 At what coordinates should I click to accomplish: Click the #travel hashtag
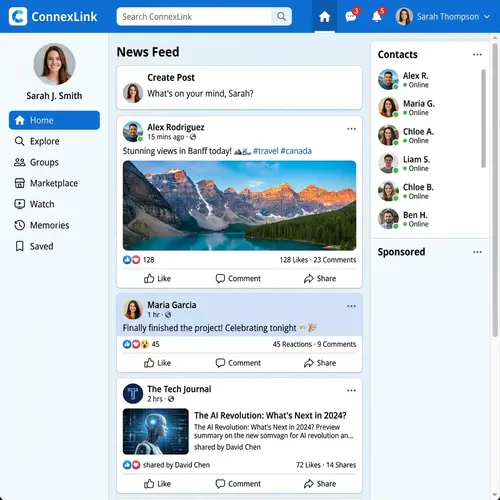[x=266, y=151]
